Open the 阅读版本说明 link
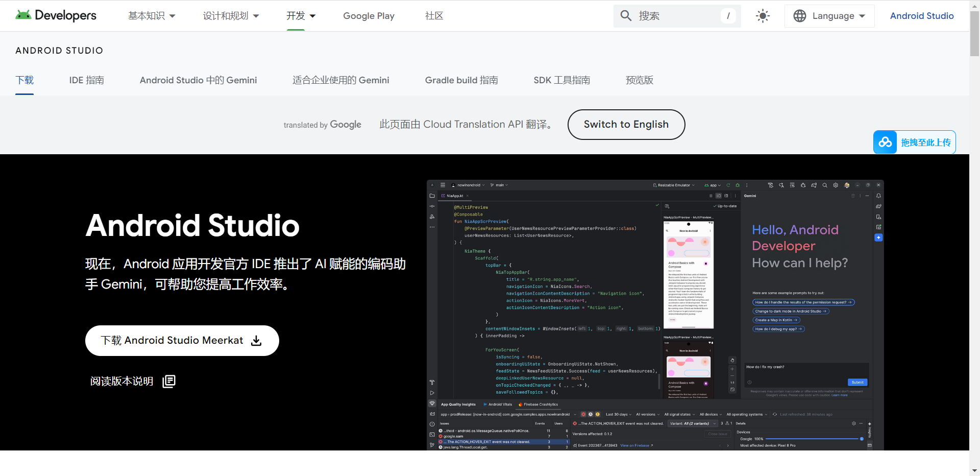The width and height of the screenshot is (980, 476). (121, 381)
